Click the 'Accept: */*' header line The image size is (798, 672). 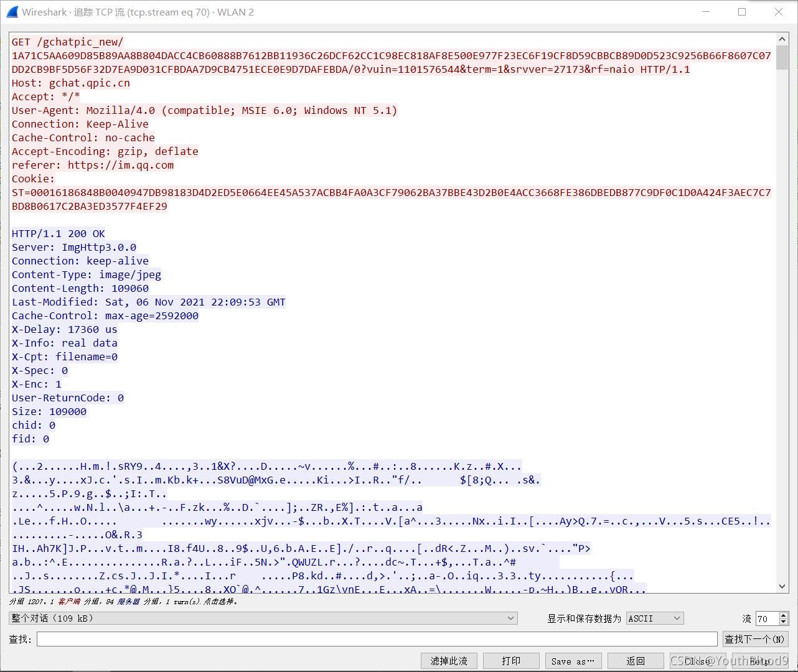pyautogui.click(x=46, y=96)
